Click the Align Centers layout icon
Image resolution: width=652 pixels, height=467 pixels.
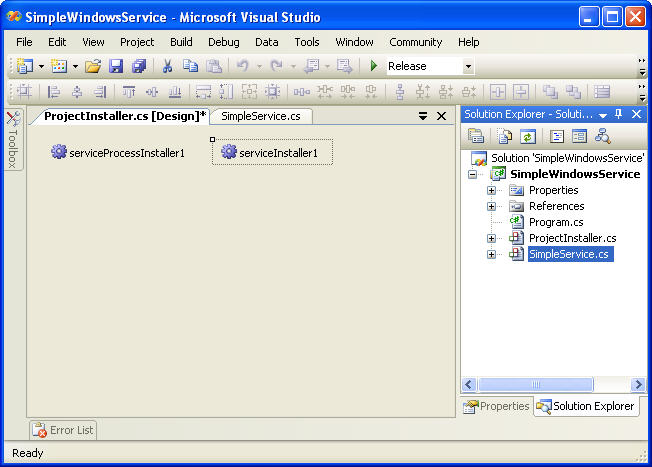pyautogui.click(x=77, y=91)
